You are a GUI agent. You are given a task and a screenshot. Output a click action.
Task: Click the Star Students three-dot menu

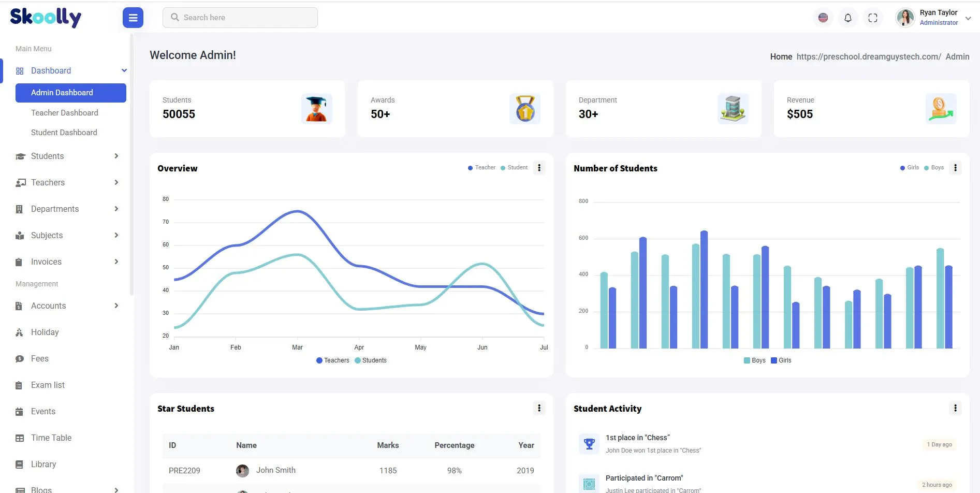539,408
